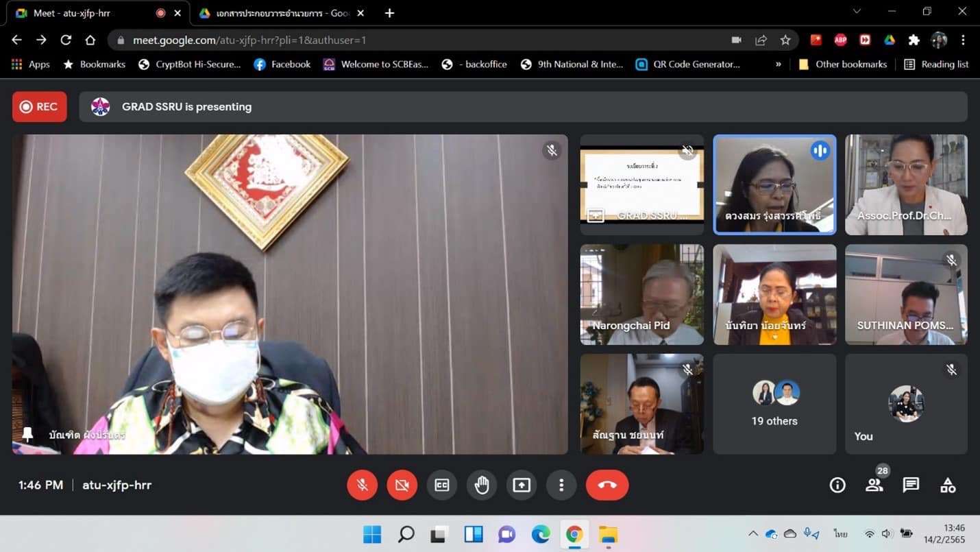Open meeting details info icon

(837, 485)
